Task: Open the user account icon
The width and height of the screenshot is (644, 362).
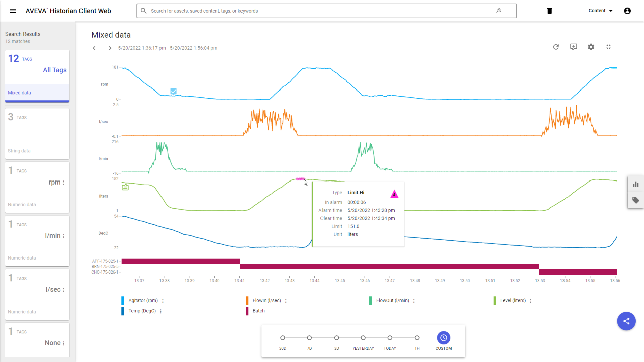Action: (x=627, y=11)
